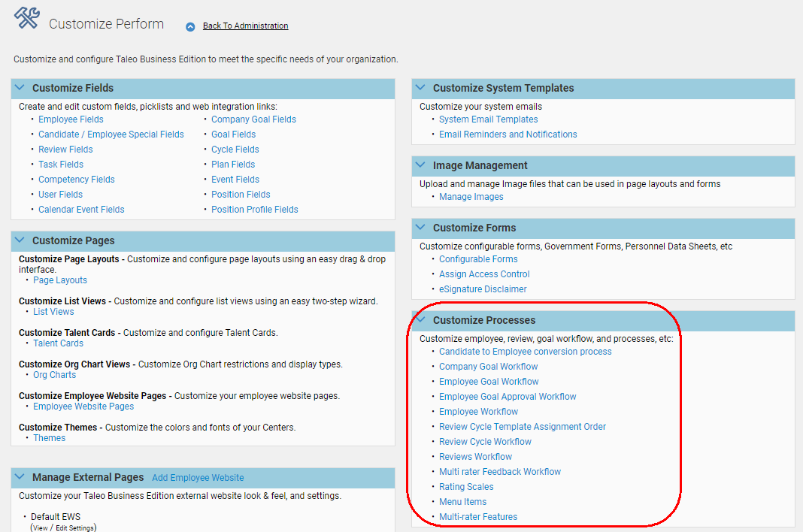
Task: Open Configurable Forms link
Action: click(478, 259)
